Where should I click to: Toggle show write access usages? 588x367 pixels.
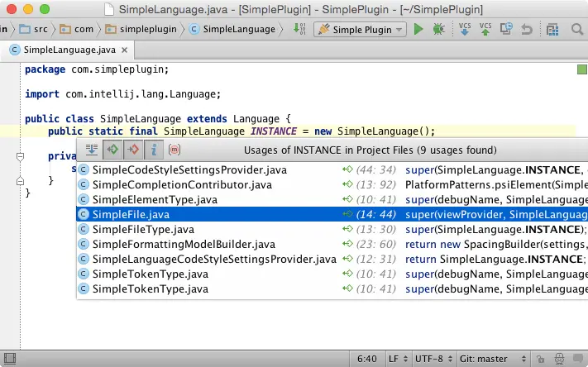point(133,150)
